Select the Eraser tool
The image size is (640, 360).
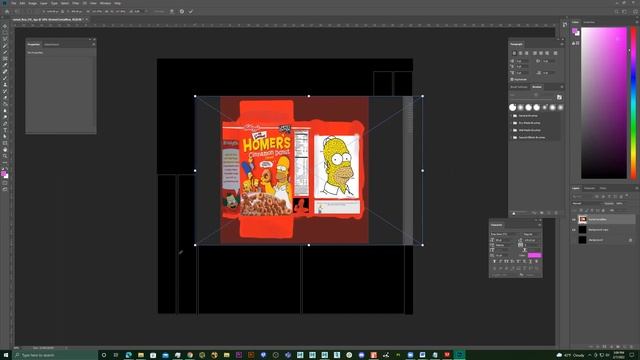[5, 98]
